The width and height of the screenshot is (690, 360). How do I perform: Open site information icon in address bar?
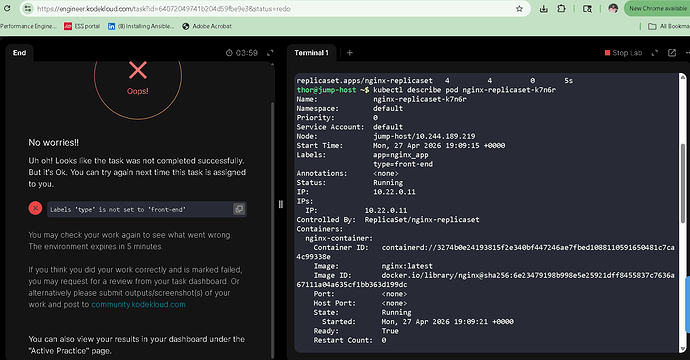(x=27, y=9)
